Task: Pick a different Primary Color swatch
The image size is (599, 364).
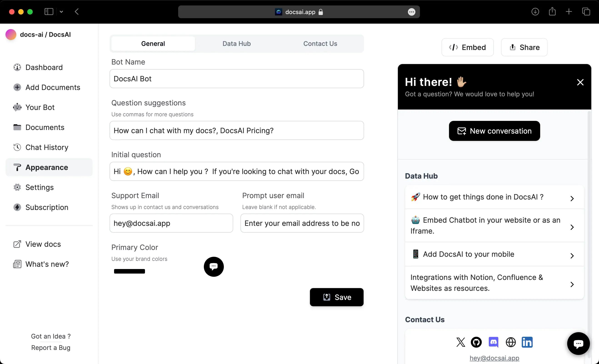Action: pyautogui.click(x=129, y=271)
